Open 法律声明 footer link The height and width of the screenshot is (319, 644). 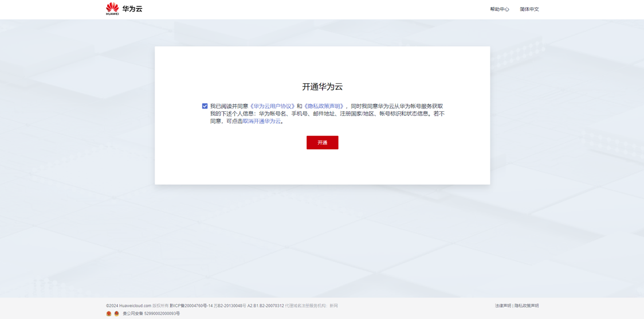pyautogui.click(x=503, y=306)
